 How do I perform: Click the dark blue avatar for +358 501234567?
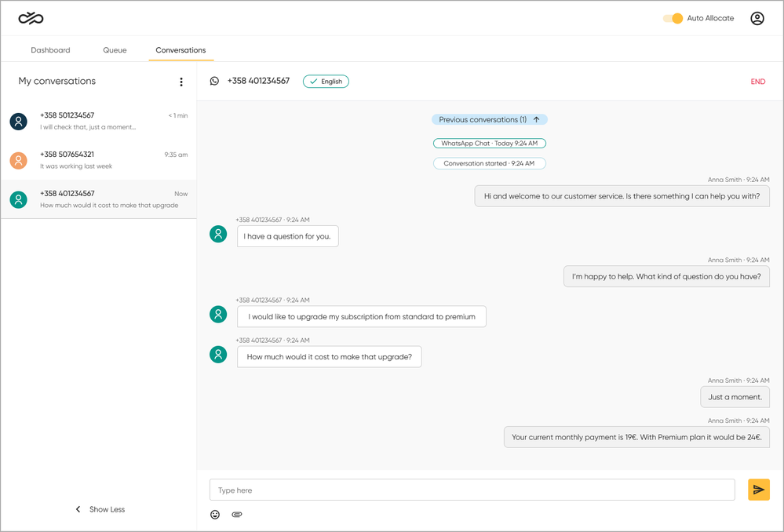pyautogui.click(x=19, y=121)
